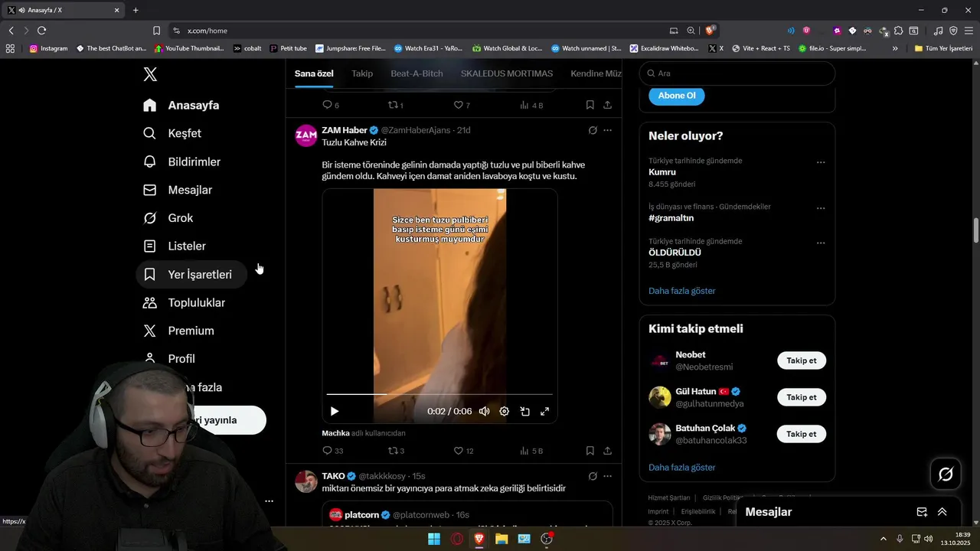Switch to Takip tab
The height and width of the screenshot is (551, 980).
(x=362, y=73)
